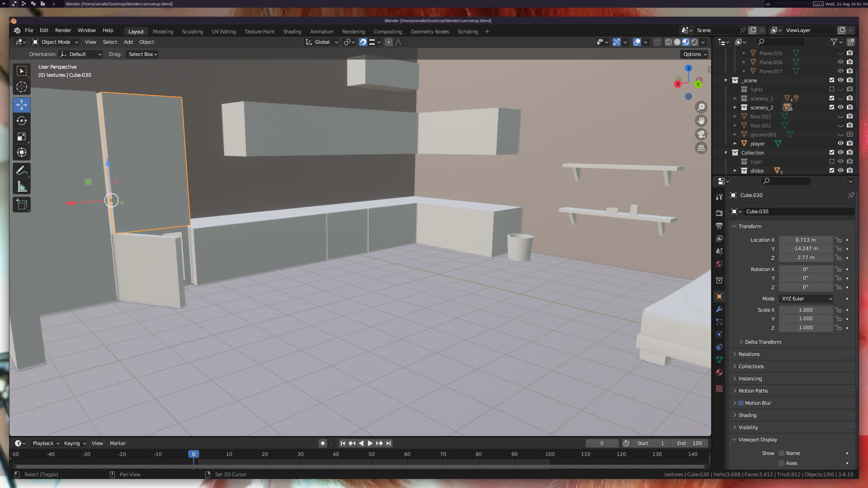Activate the Annotate pencil tool
868x488 pixels.
tap(21, 171)
